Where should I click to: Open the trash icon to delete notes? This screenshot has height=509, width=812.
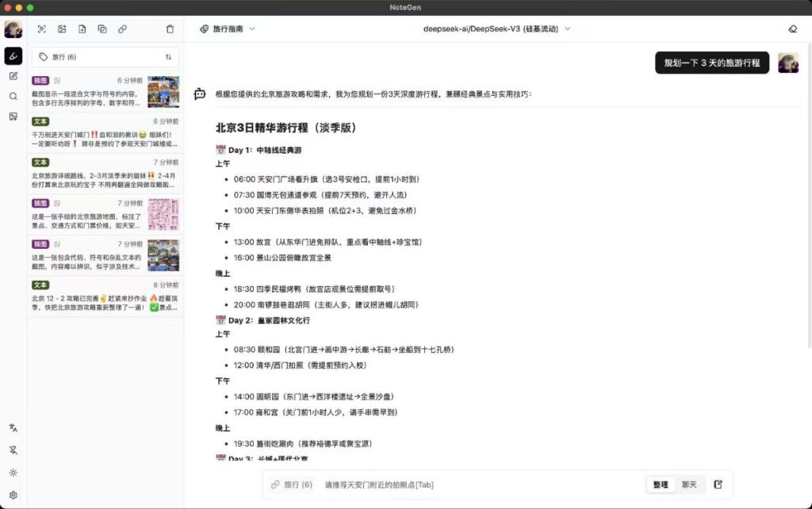(x=170, y=29)
